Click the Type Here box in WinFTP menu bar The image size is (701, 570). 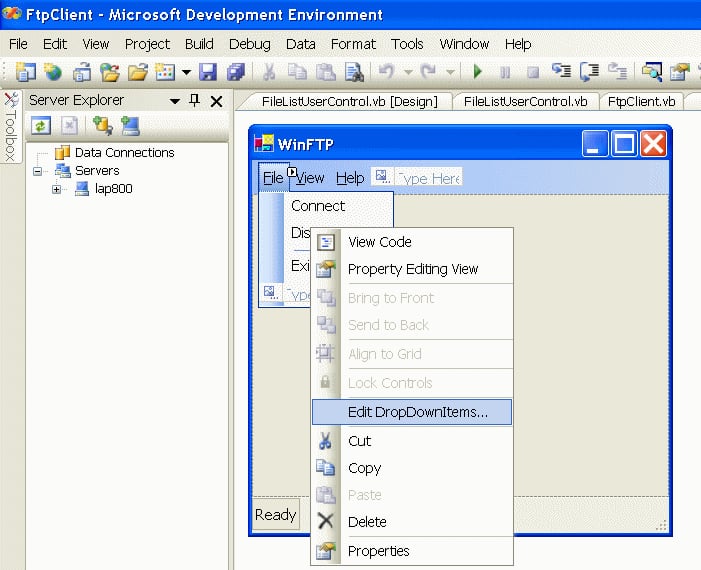point(428,178)
